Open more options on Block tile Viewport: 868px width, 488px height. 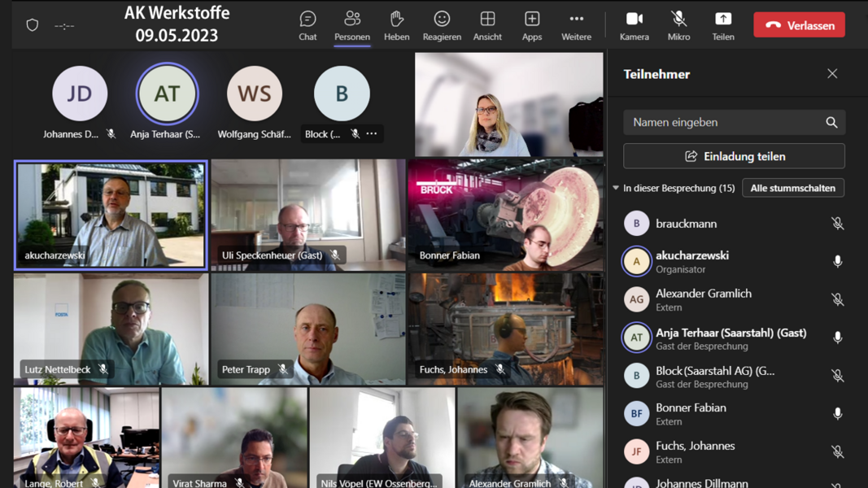tap(372, 134)
